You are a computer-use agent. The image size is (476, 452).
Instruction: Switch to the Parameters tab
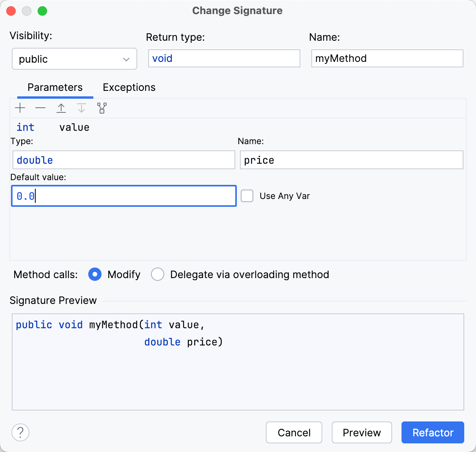55,87
